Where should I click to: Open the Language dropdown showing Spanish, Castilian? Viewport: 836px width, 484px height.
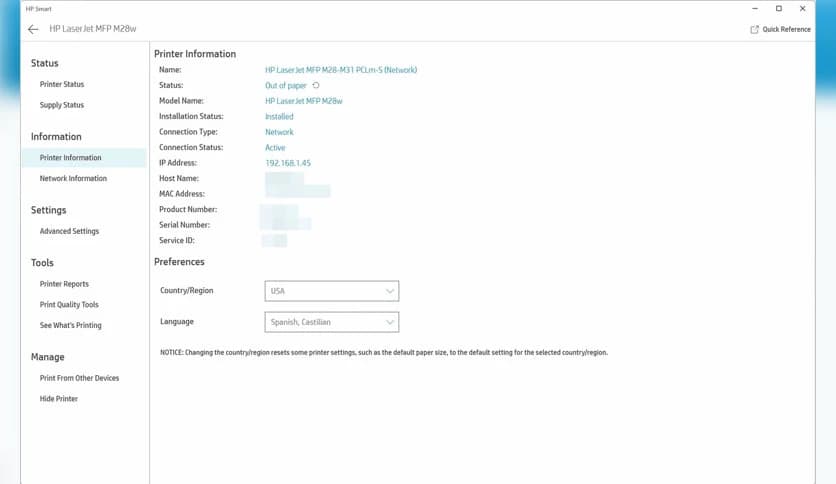point(332,322)
